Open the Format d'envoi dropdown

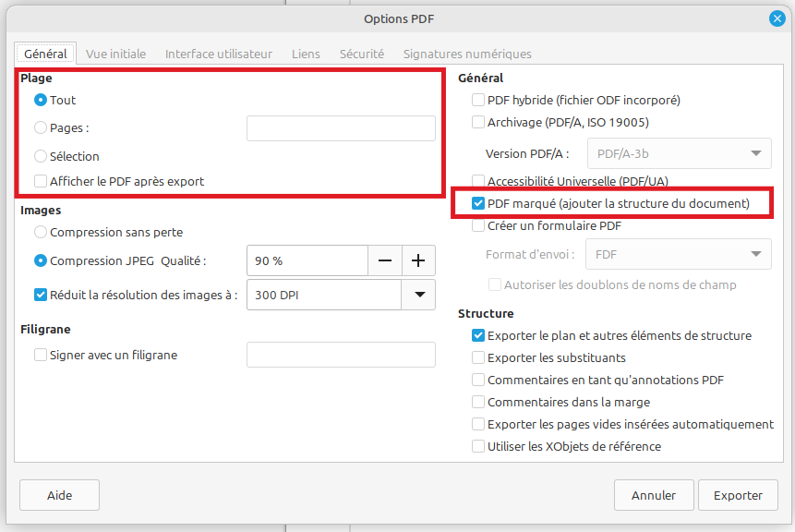click(679, 254)
